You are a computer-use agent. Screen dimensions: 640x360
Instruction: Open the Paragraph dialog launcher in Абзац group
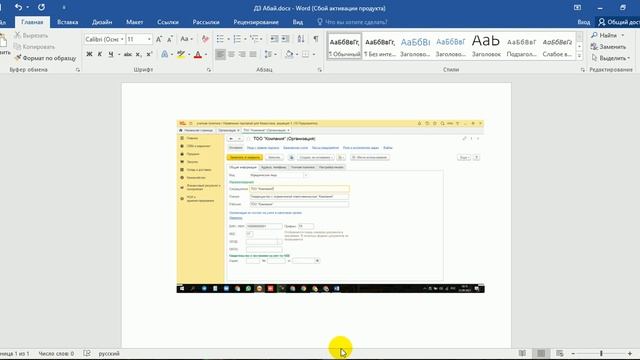tap(320, 70)
